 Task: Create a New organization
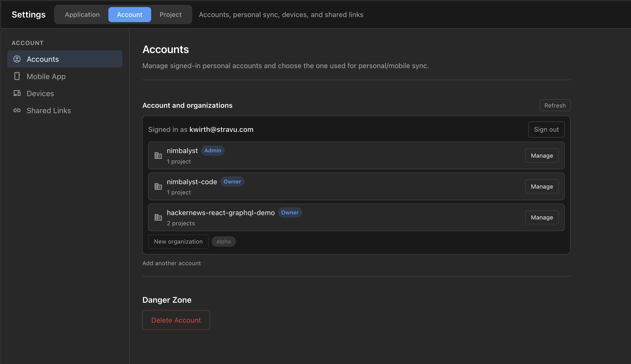pos(178,242)
